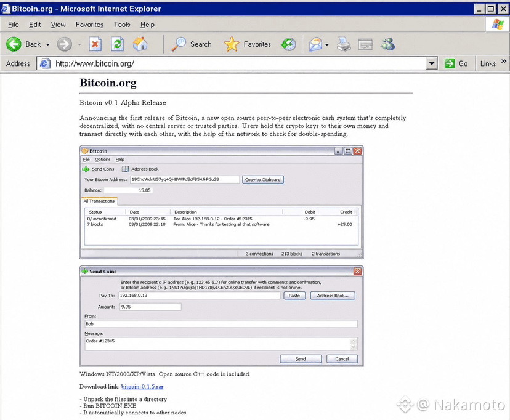
Task: Click the Edit page toolbar icon
Action: pyautogui.click(x=365, y=44)
